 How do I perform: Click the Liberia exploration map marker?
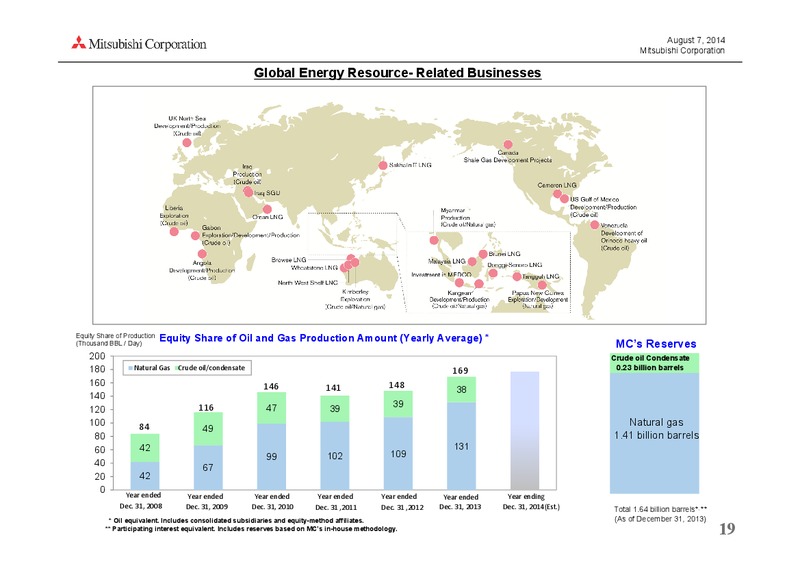tap(174, 232)
